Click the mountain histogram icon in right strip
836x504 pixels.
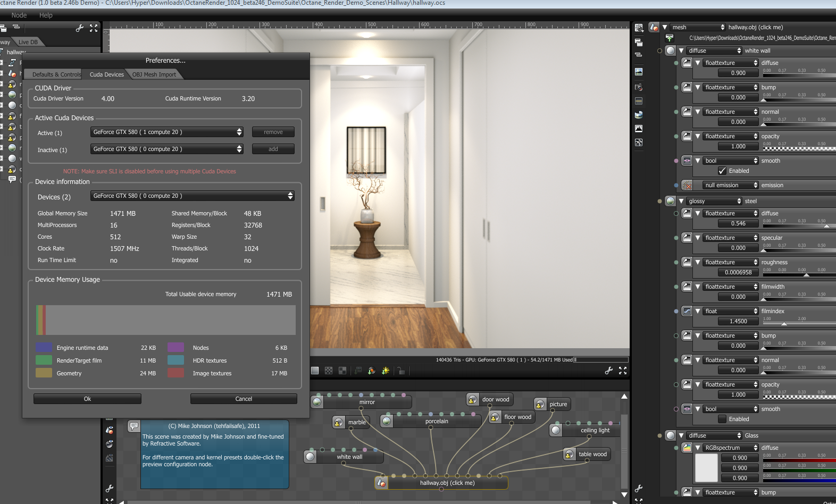click(639, 129)
